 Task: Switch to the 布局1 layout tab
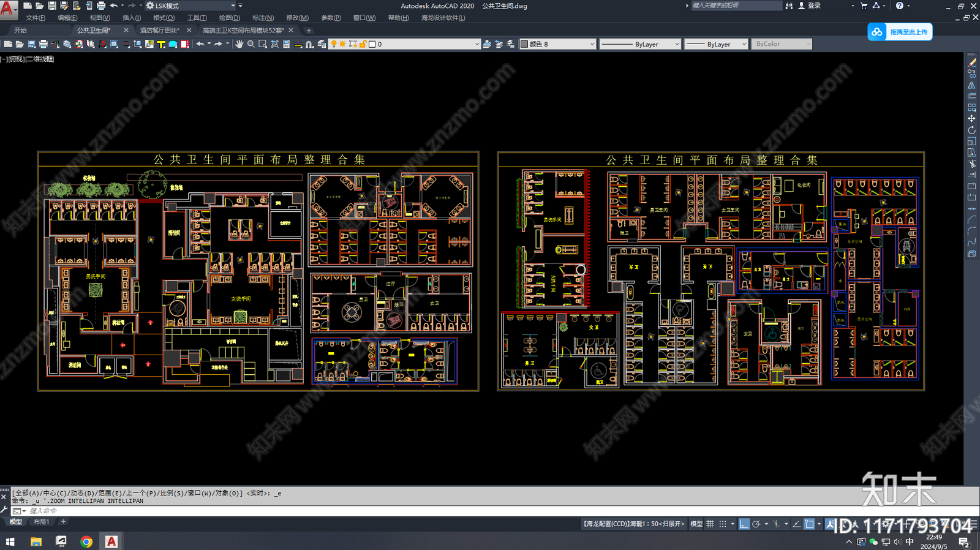pyautogui.click(x=42, y=522)
